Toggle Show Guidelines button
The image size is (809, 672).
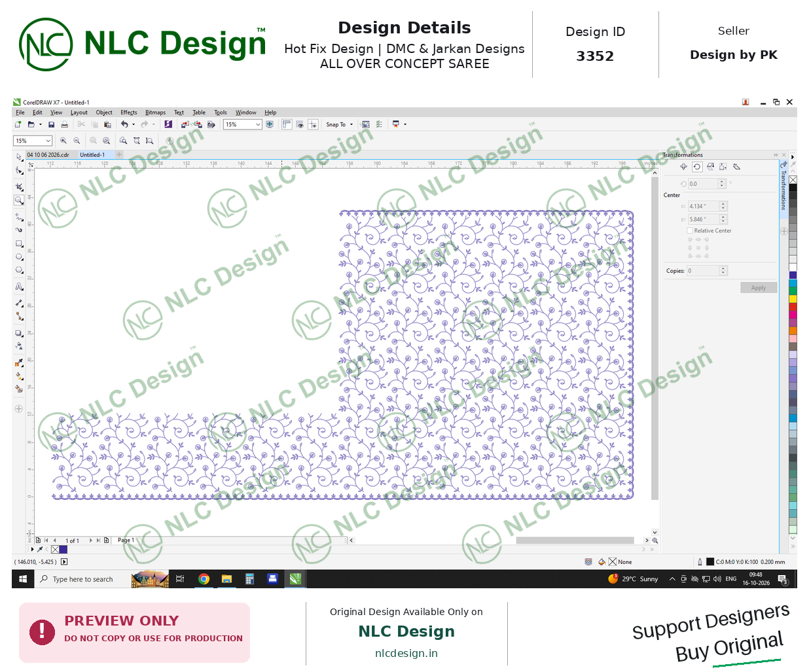tap(313, 124)
